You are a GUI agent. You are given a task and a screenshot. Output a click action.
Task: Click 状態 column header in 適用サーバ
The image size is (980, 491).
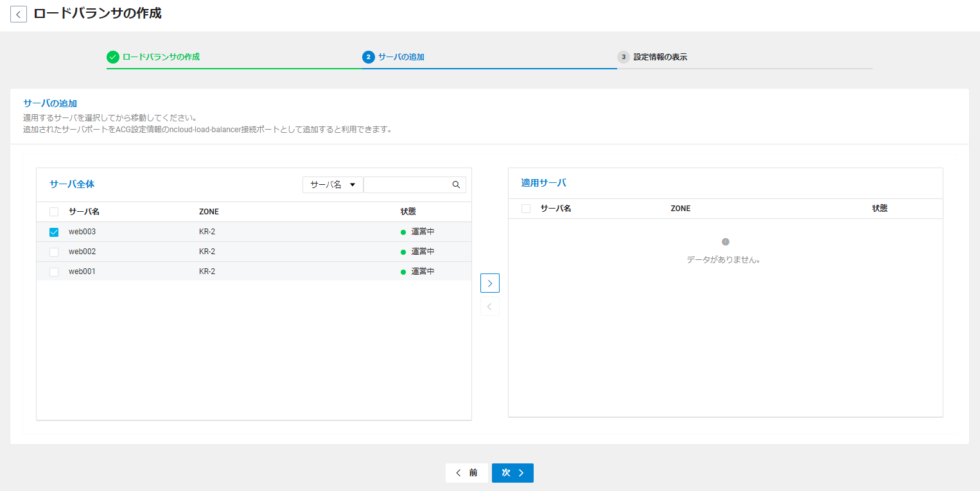[880, 209]
